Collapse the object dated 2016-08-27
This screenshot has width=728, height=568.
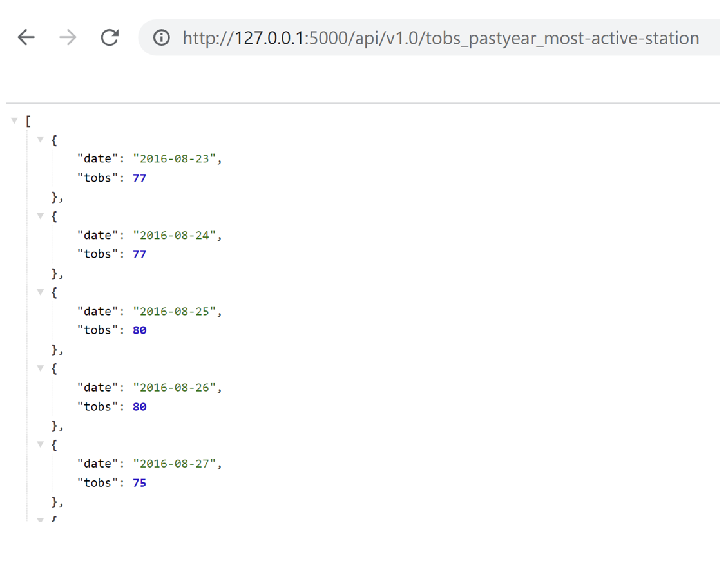pos(40,444)
